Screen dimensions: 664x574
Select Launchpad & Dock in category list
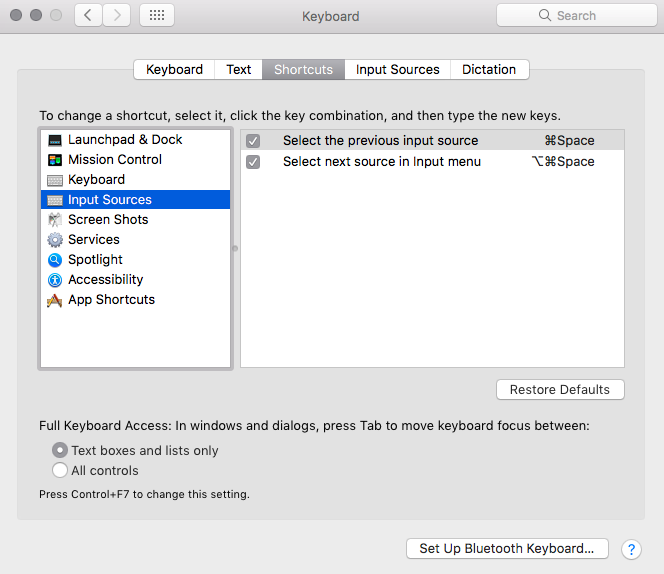(136, 140)
